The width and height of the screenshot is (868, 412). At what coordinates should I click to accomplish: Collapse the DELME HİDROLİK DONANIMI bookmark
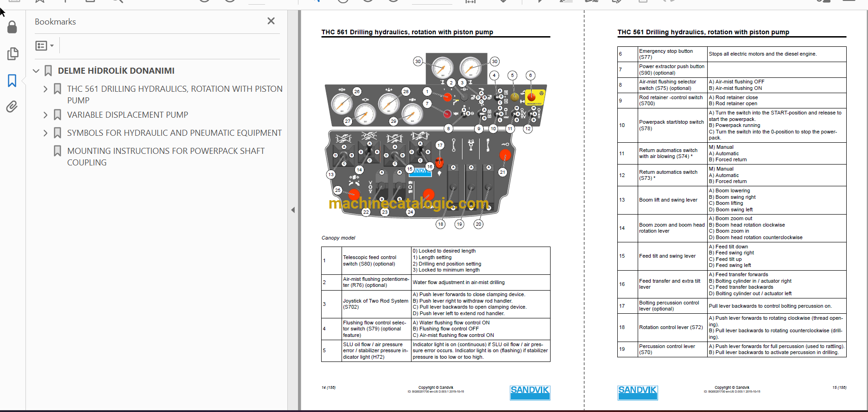point(36,71)
